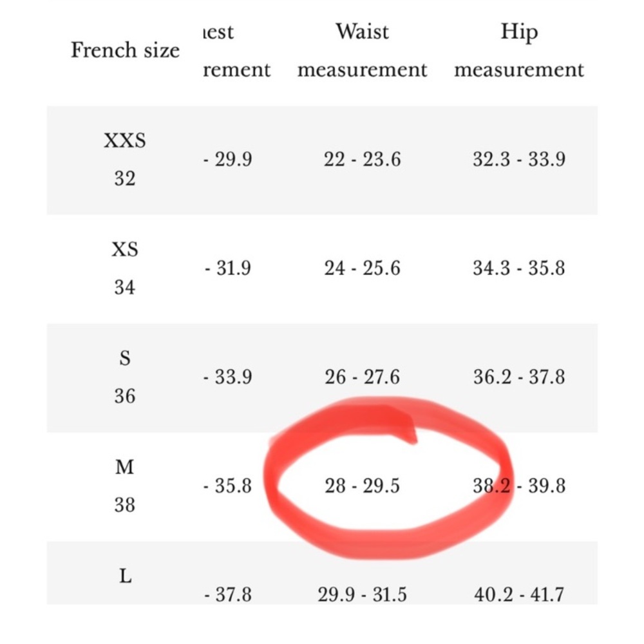
Task: Click the Waist measurement column header
Action: click(362, 50)
